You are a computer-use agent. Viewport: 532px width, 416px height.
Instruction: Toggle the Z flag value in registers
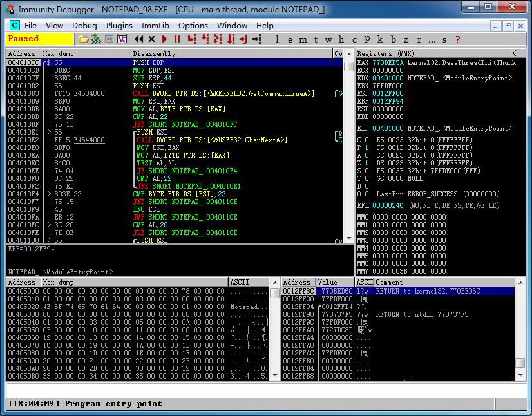tap(366, 163)
